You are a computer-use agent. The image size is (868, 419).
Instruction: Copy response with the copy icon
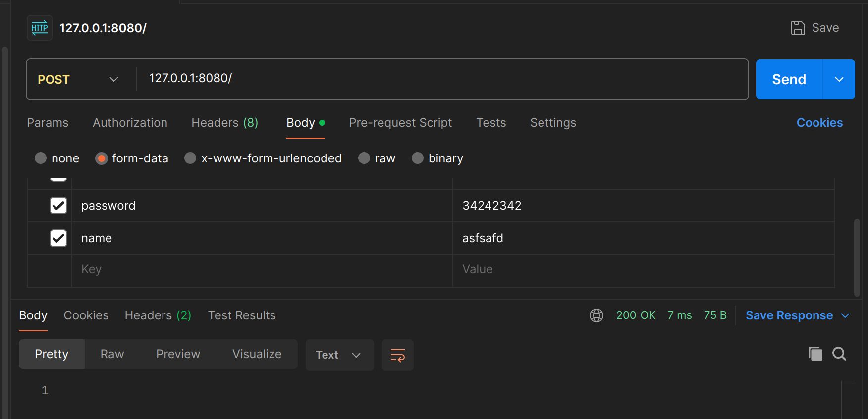(x=815, y=354)
